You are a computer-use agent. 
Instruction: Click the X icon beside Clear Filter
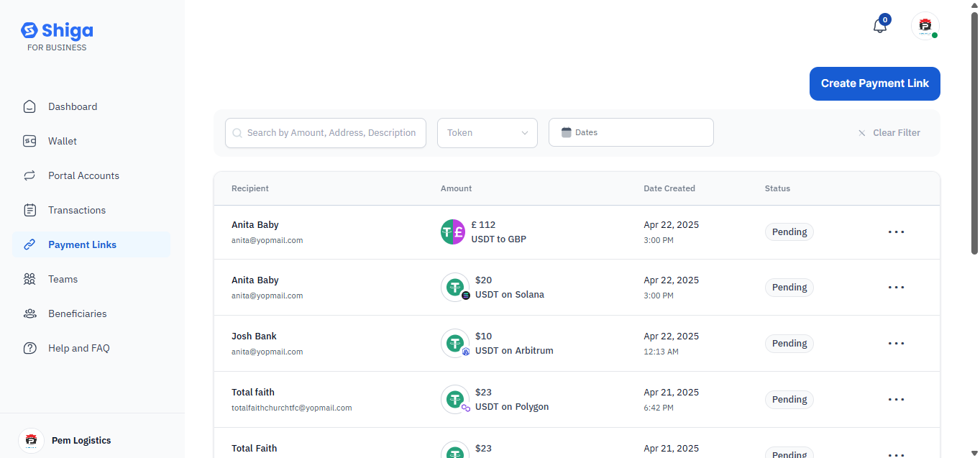pos(861,133)
